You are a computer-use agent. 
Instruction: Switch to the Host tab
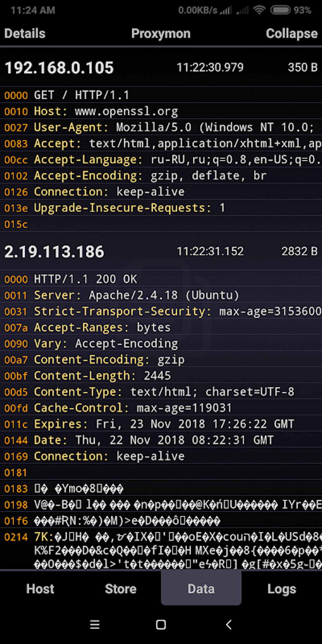40,589
